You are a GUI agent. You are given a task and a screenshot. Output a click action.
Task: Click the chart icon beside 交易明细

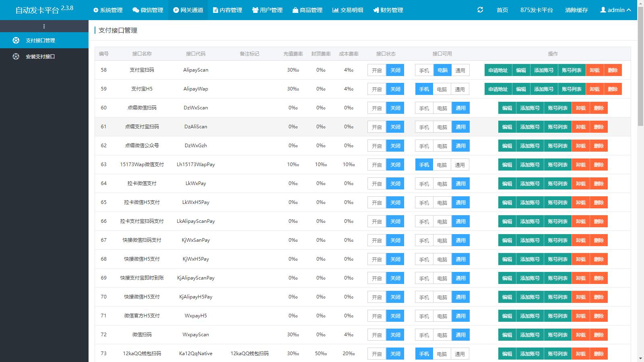tap(335, 10)
